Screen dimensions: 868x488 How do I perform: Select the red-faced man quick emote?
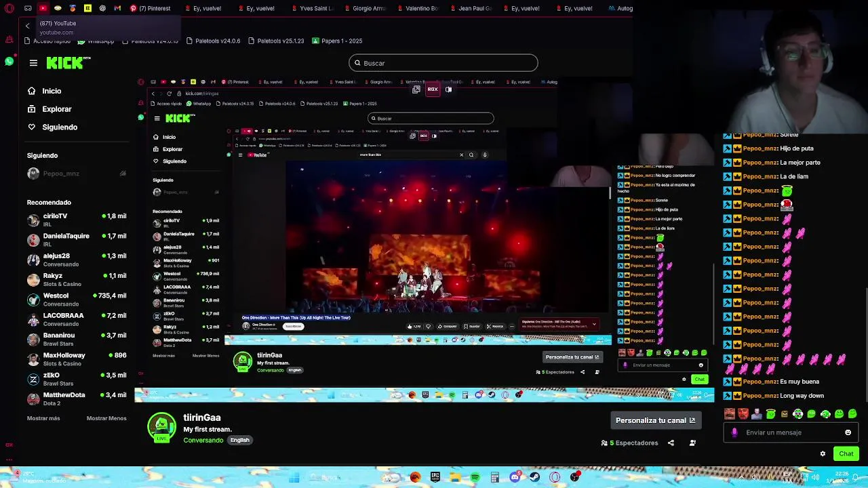click(x=743, y=413)
